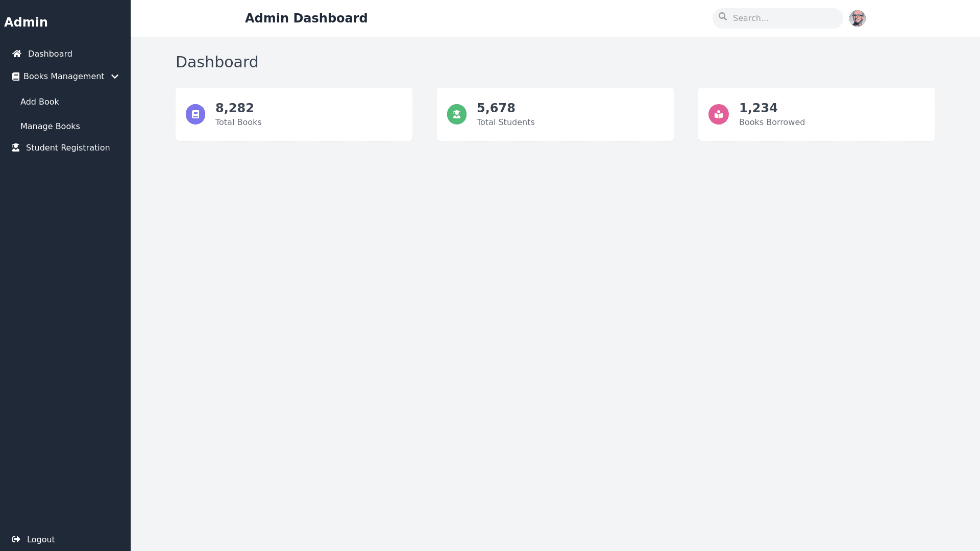Click the 8,282 Total Books card
This screenshot has width=980, height=551.
[x=293, y=114]
